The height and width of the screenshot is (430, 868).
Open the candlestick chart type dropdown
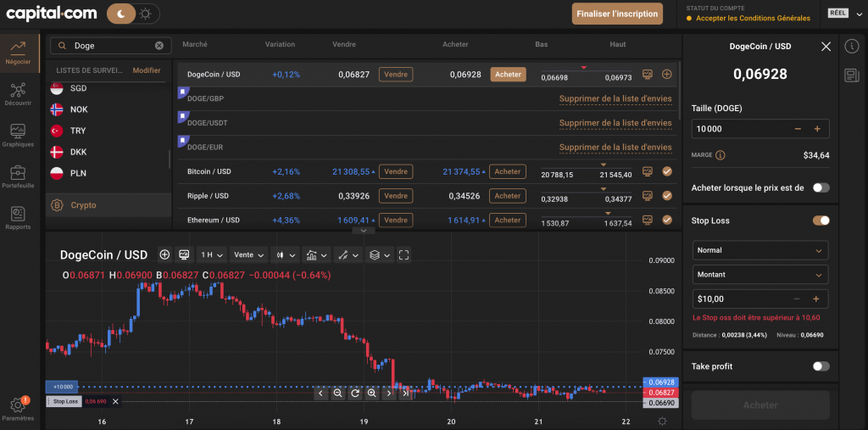point(285,255)
